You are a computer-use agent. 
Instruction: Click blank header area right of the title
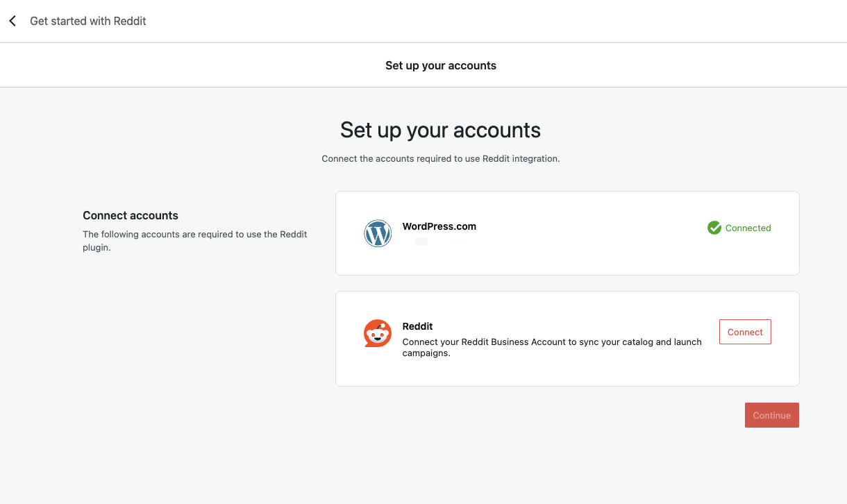(486, 22)
